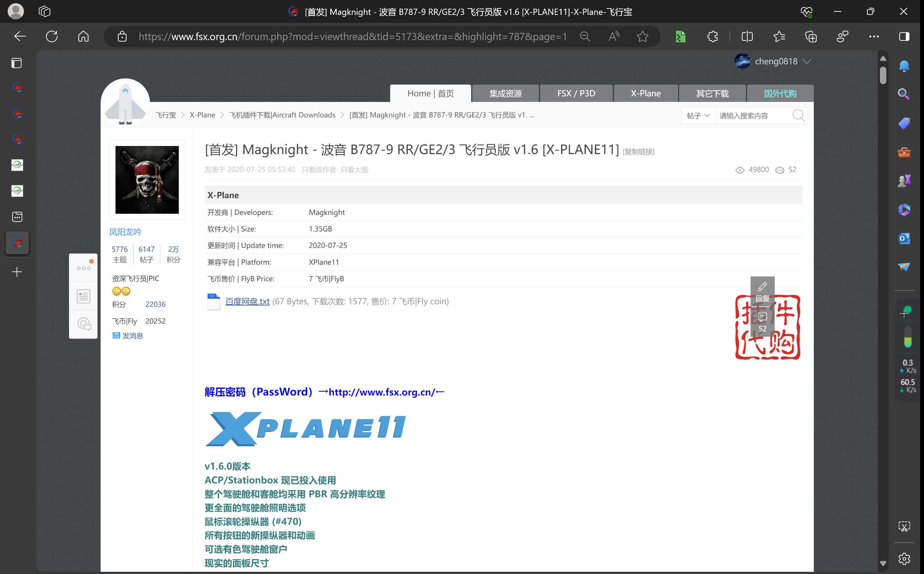Click 只看大图 link

click(x=354, y=170)
